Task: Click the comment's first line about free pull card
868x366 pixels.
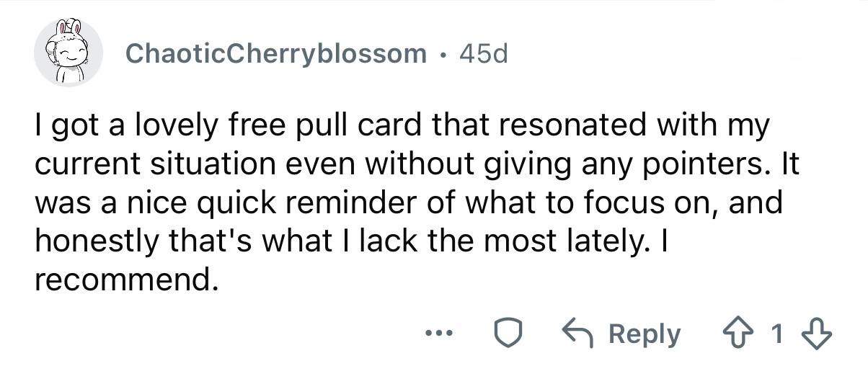Action: click(403, 127)
